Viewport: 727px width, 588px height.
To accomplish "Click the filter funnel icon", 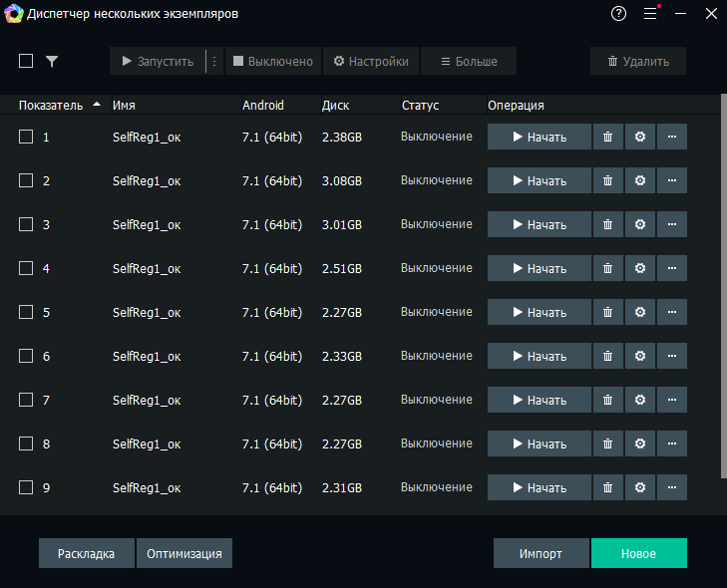I will click(x=52, y=62).
